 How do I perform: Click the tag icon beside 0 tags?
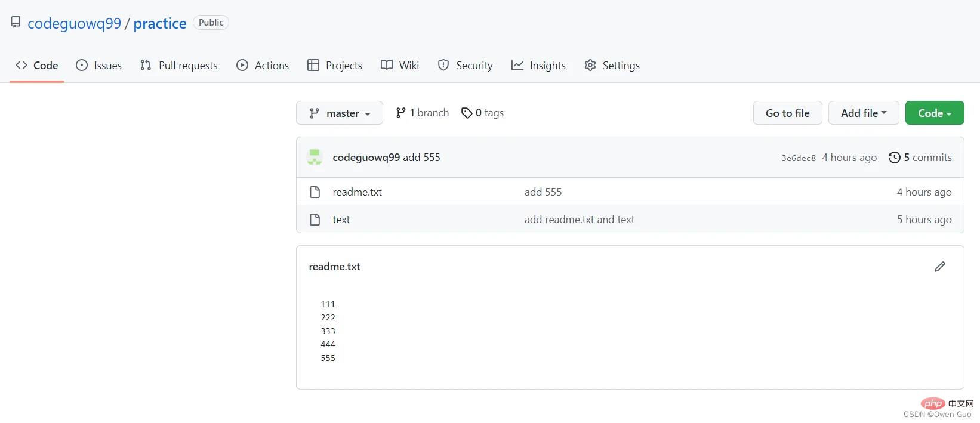(x=467, y=113)
